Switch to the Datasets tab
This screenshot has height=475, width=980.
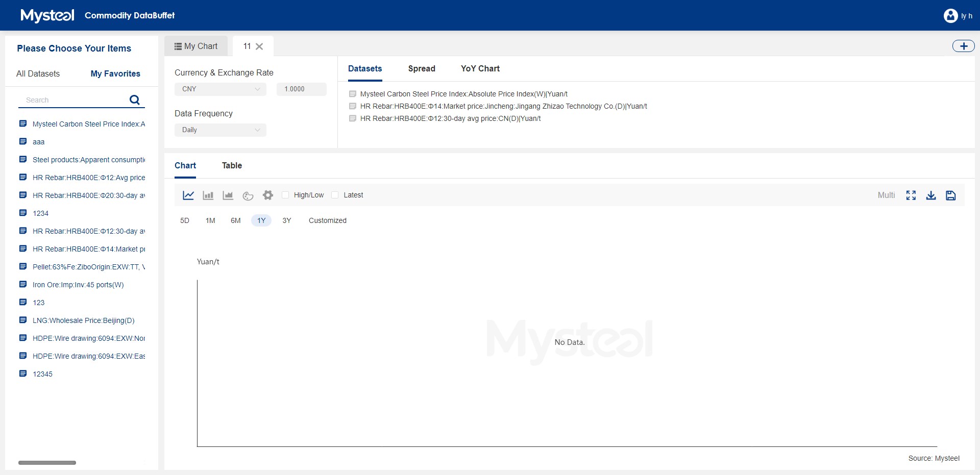tap(365, 68)
